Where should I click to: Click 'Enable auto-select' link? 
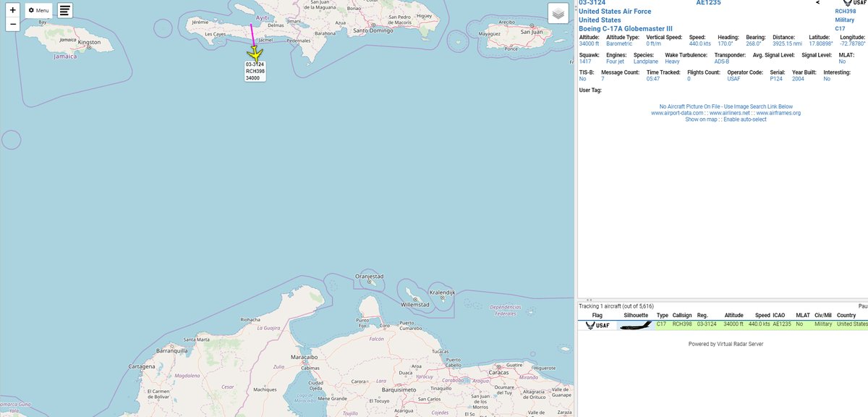(x=745, y=119)
